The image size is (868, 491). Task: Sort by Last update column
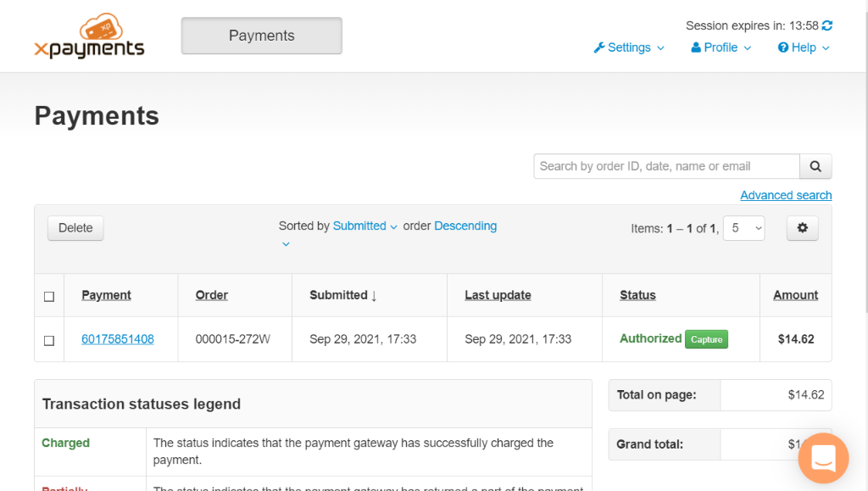(x=498, y=295)
